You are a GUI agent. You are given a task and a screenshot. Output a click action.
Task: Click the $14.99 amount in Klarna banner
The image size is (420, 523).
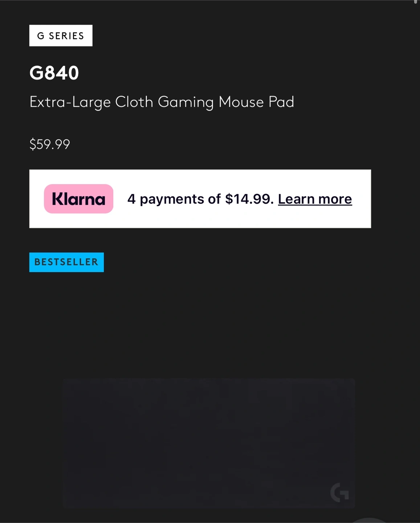click(x=249, y=199)
